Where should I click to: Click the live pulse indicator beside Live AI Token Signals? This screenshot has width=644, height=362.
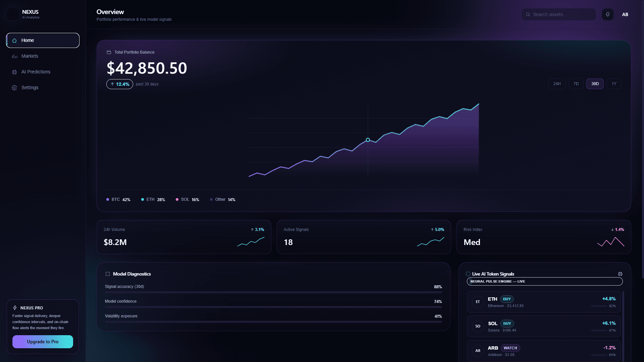point(468,274)
